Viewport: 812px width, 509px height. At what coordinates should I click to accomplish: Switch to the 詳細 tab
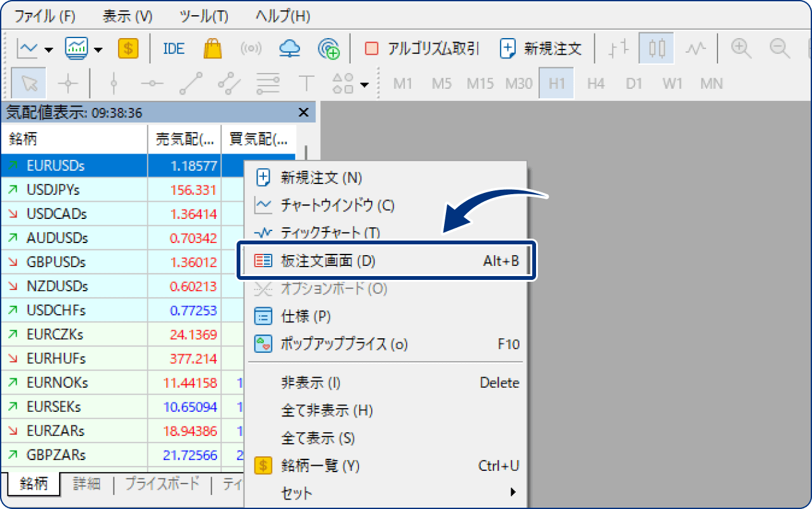click(x=87, y=484)
